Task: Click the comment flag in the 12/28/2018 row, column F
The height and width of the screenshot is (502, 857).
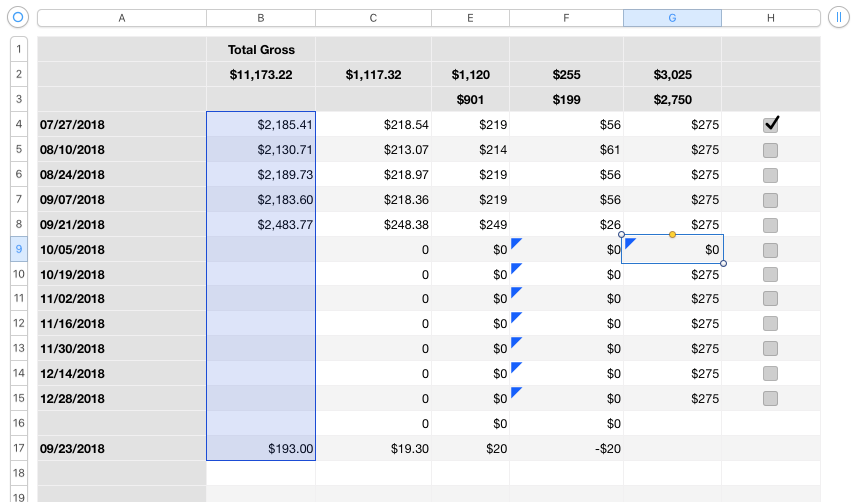Action: [x=516, y=392]
